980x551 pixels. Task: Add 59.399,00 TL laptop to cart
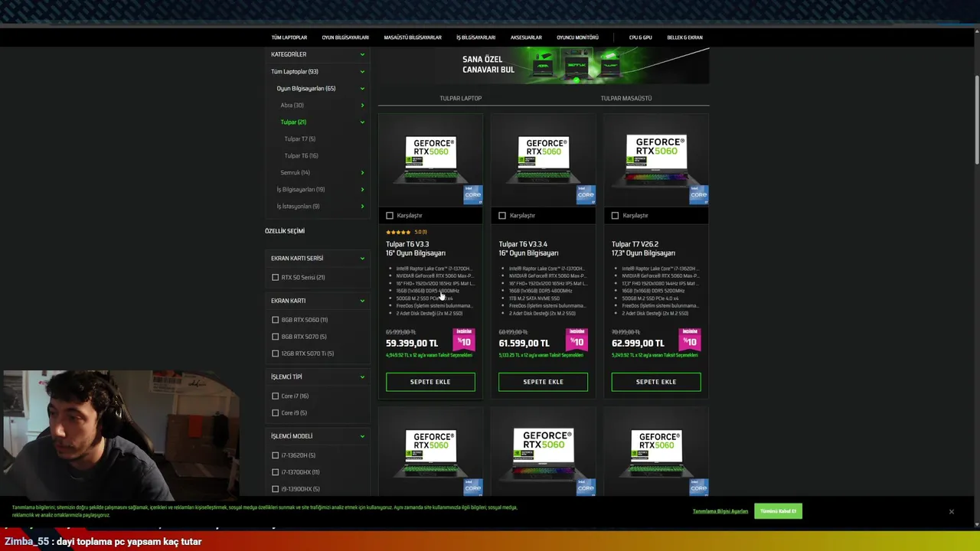pos(430,382)
